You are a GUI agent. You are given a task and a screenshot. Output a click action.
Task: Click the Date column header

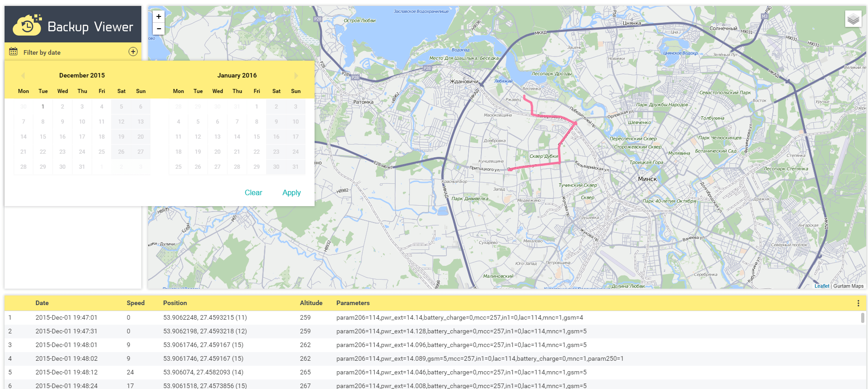coord(42,303)
